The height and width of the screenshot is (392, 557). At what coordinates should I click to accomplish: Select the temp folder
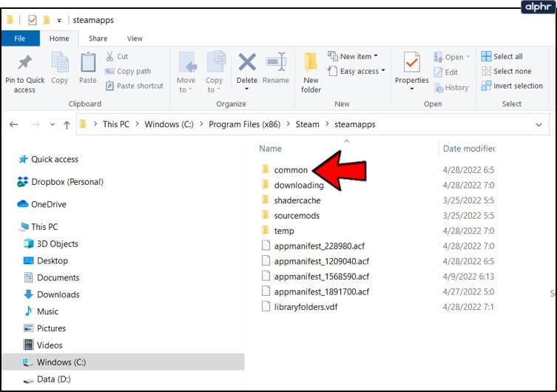pyautogui.click(x=278, y=231)
